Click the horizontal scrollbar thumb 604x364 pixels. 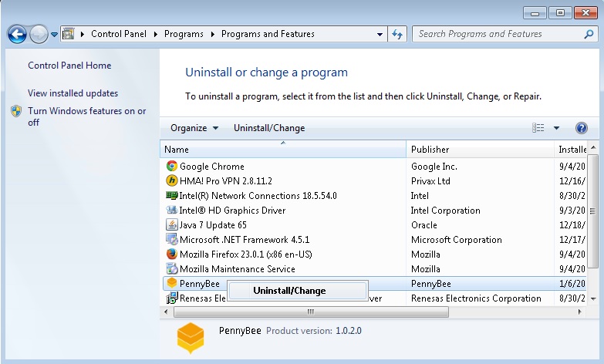[x=311, y=312]
